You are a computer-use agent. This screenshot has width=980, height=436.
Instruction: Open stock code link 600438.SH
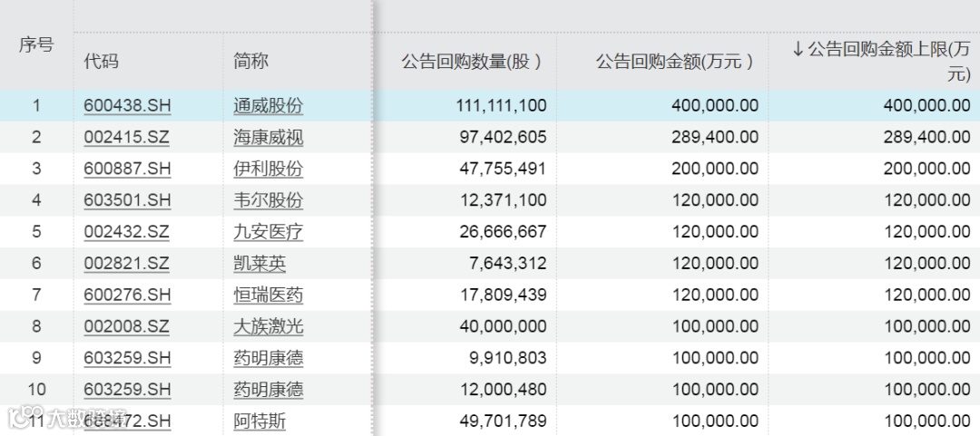[128, 105]
